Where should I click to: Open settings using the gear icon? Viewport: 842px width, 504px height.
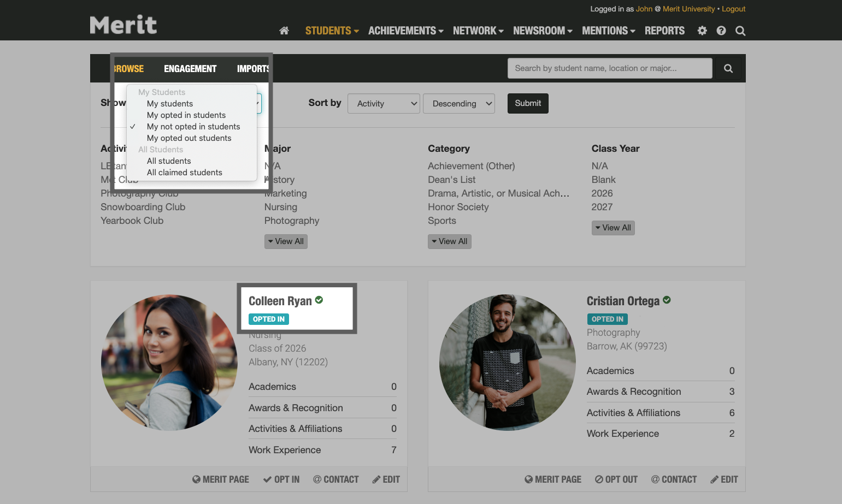(x=702, y=31)
